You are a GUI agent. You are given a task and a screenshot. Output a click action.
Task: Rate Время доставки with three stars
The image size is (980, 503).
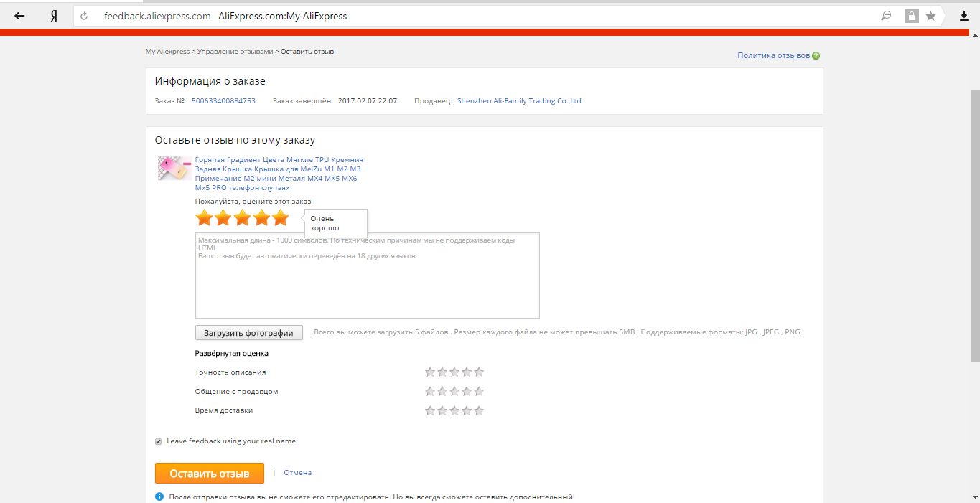coord(454,410)
